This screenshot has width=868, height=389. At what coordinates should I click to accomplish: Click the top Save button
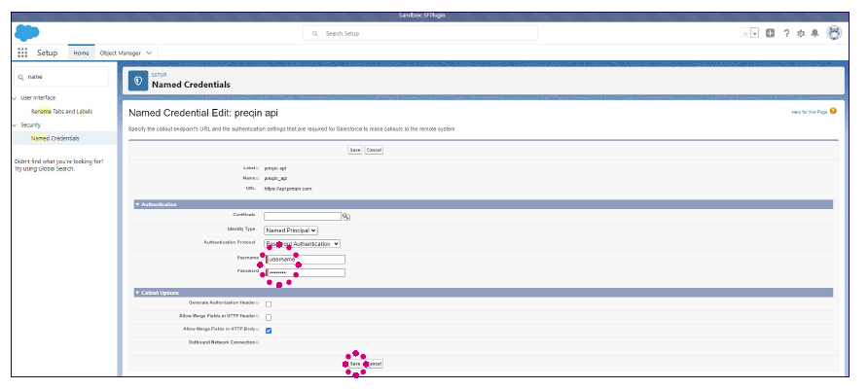pos(355,150)
